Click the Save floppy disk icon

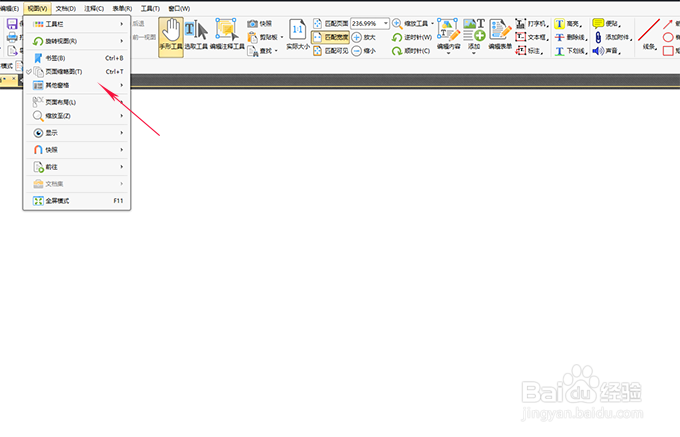click(12, 24)
